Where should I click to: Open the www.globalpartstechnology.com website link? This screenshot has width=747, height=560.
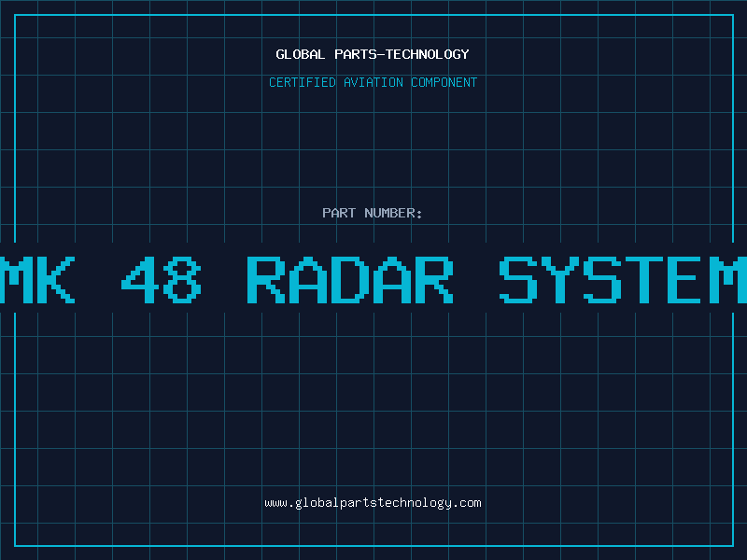pyautogui.click(x=373, y=503)
